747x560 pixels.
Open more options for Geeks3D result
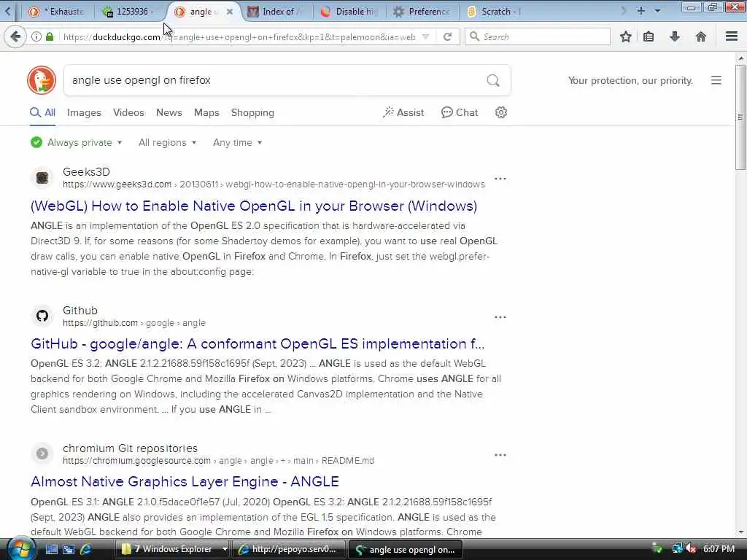tap(500, 179)
